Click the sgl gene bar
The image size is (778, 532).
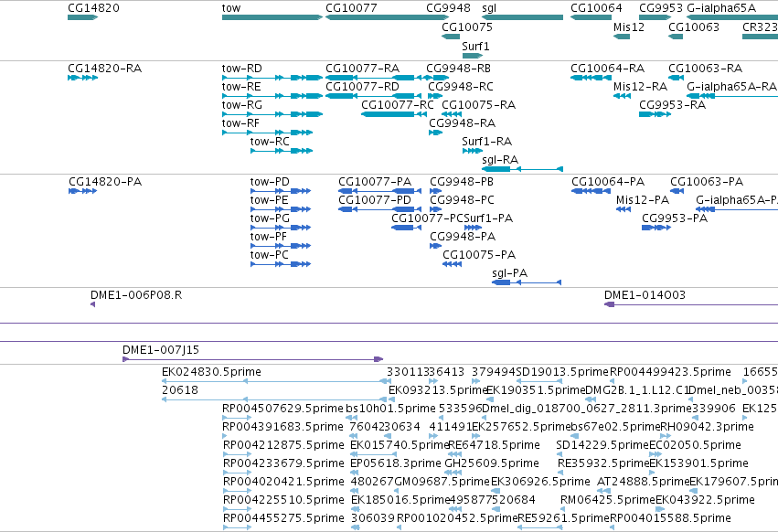[x=522, y=17]
